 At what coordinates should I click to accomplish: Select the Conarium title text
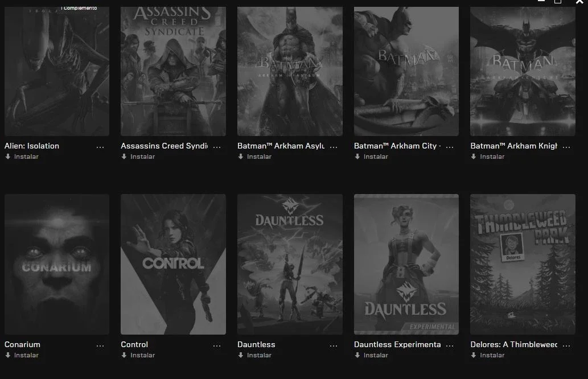(23, 344)
